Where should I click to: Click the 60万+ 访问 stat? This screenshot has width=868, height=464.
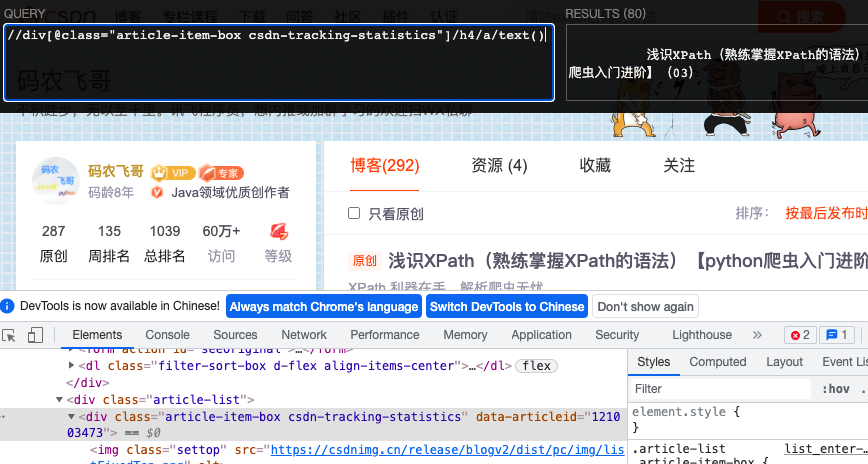tap(221, 243)
